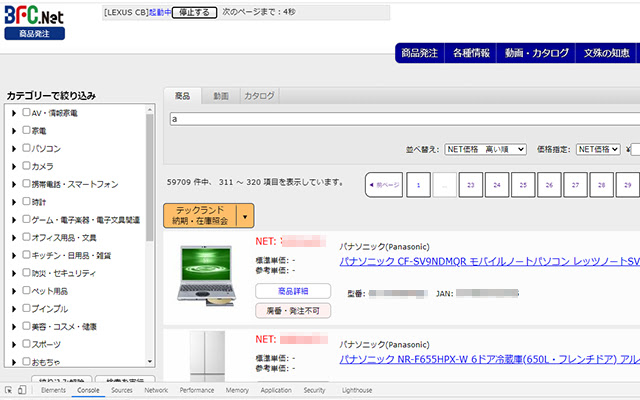Open the テックランド button dropdown arrow
This screenshot has width=640, height=400.
[x=245, y=216]
